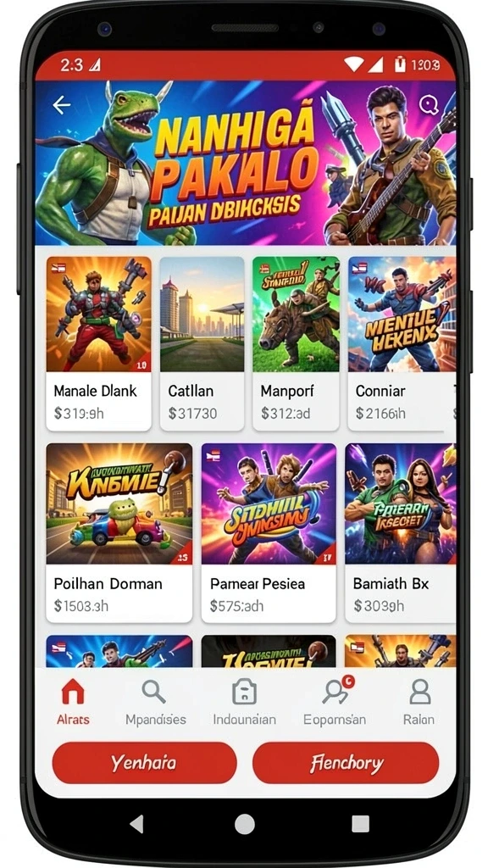Open Eopamsan tab with notification badge
Image resolution: width=488 pixels, height=868 pixels.
click(x=336, y=691)
